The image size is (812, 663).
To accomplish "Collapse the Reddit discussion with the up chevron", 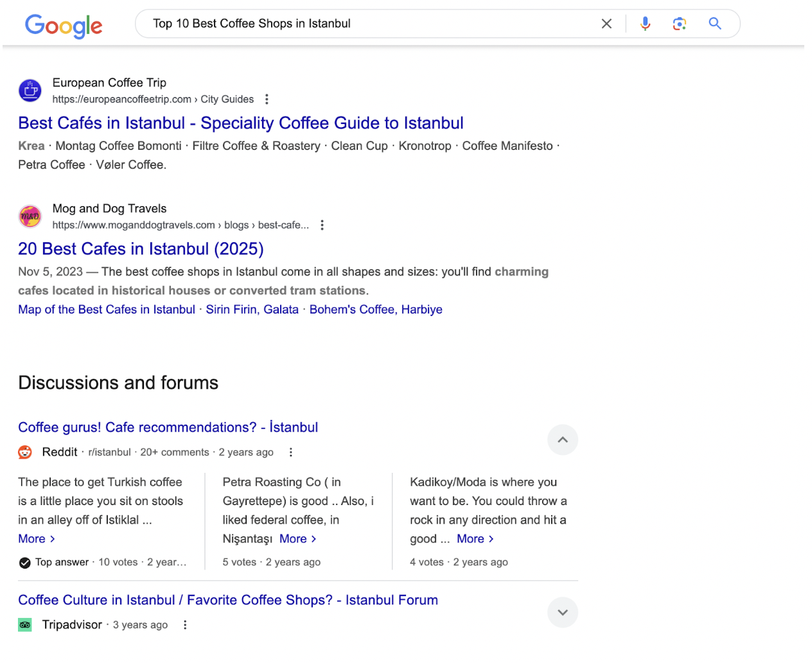I will pos(562,439).
